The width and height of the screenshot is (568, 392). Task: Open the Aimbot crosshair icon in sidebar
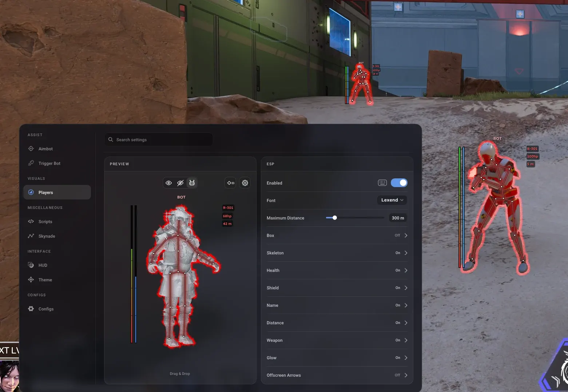(31, 149)
